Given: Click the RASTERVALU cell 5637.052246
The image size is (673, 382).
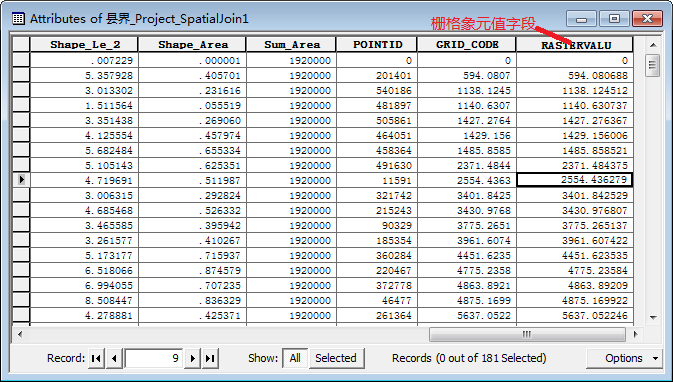Looking at the screenshot, I should click(575, 315).
